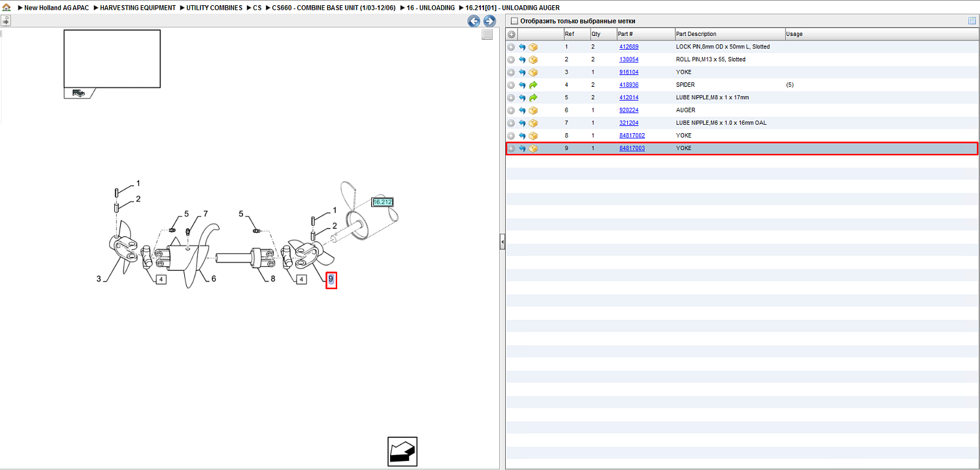
Task: Expand the side panel using the top-left arrow button
Action: 6,21
